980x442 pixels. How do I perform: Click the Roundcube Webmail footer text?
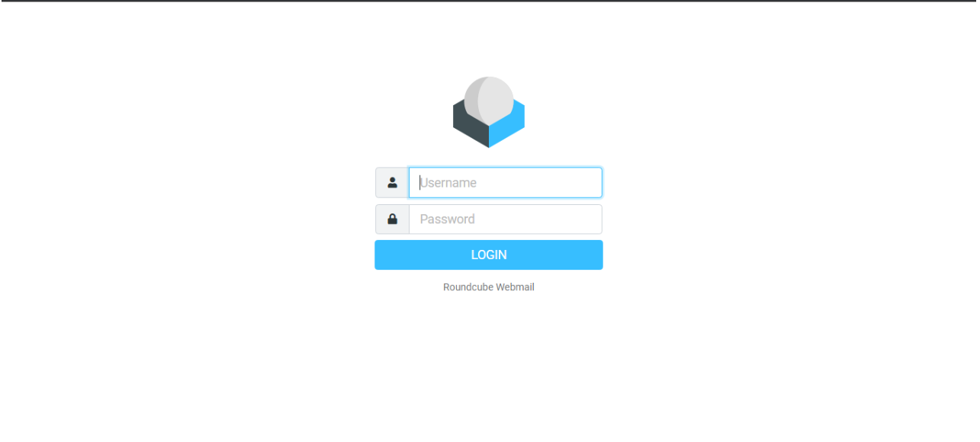click(x=489, y=287)
